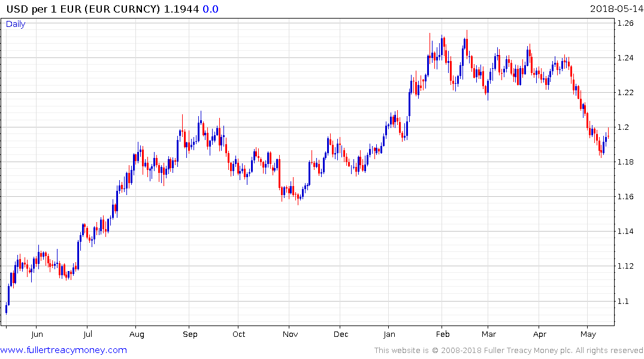Viewport: 644px width, 359px height.
Task: Click the Feb month label
Action: tap(443, 334)
